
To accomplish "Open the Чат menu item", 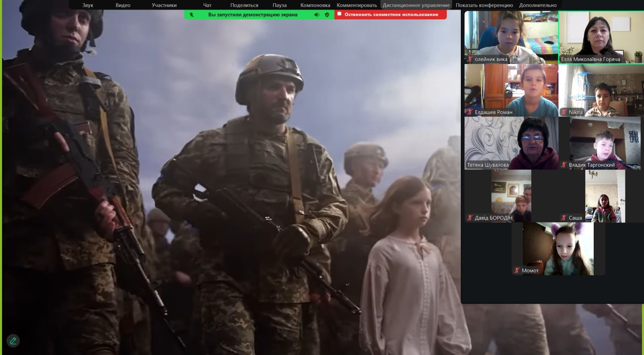I will 207,5.
